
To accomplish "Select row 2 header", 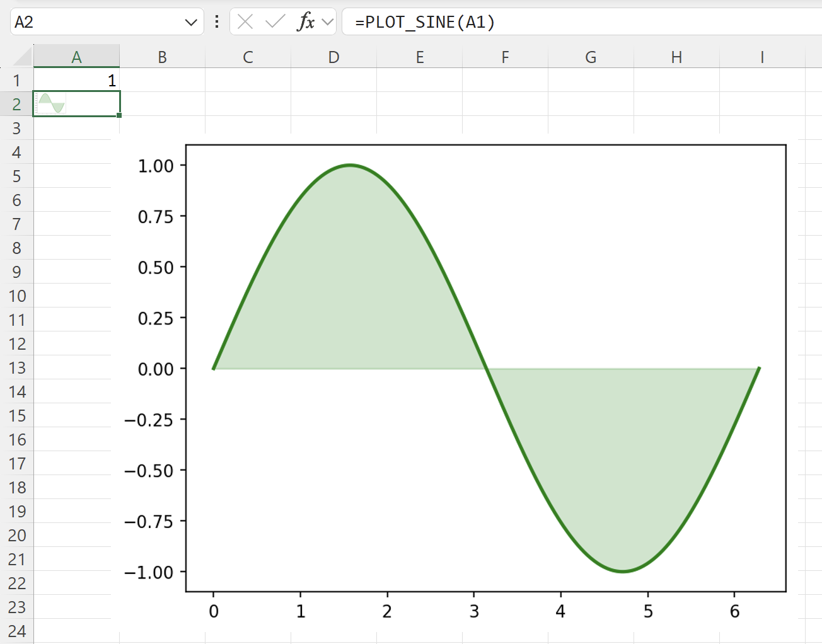I will click(x=16, y=104).
